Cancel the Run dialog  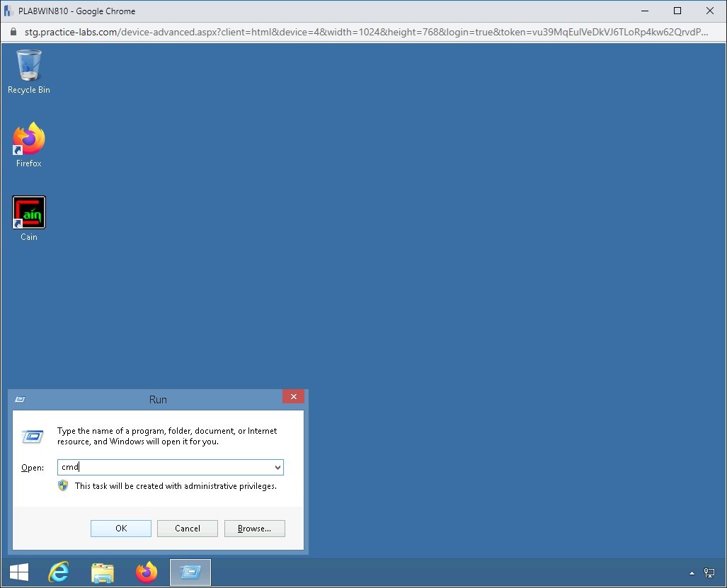click(x=187, y=528)
